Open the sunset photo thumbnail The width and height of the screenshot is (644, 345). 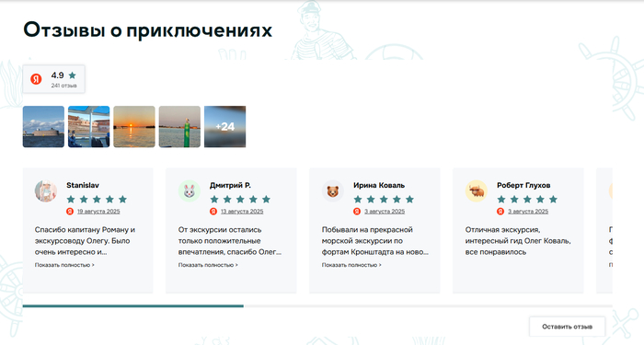134,127
